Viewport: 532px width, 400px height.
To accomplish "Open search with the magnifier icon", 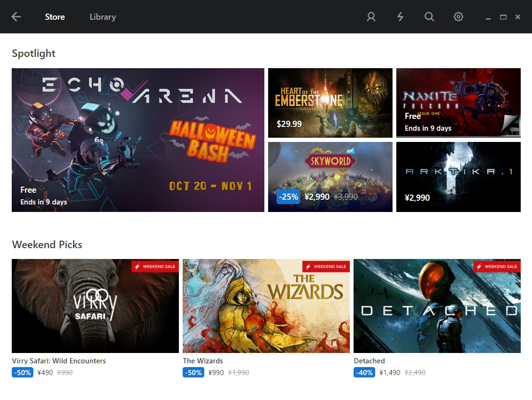I will point(429,16).
